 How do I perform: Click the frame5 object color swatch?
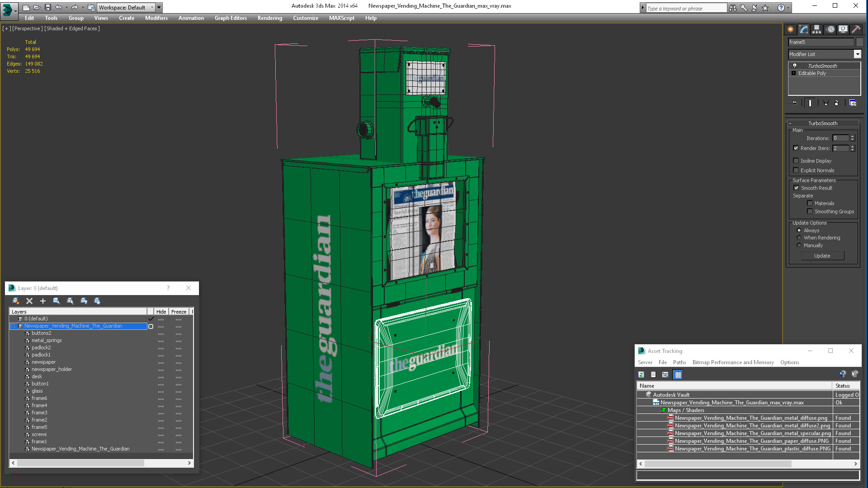(x=859, y=42)
